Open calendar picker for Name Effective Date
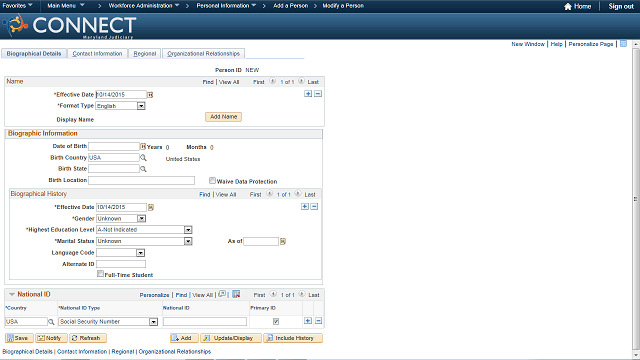Image resolution: width=640 pixels, height=360 pixels. pyautogui.click(x=150, y=95)
